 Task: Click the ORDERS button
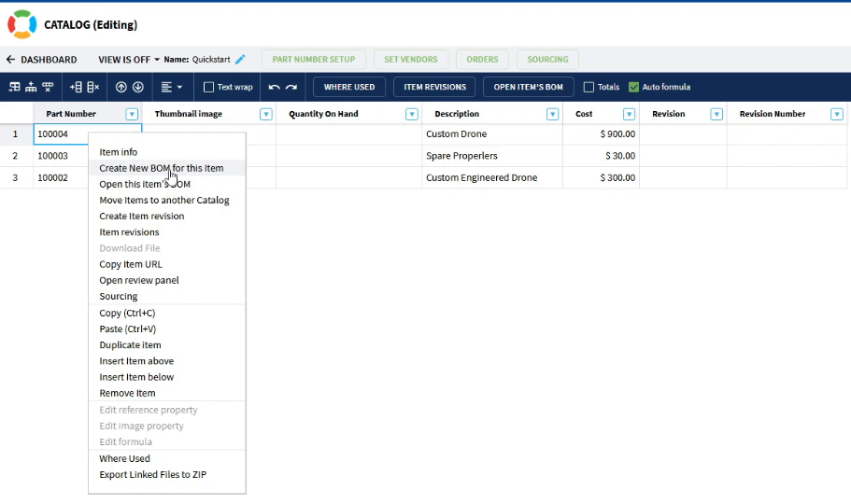coord(483,59)
